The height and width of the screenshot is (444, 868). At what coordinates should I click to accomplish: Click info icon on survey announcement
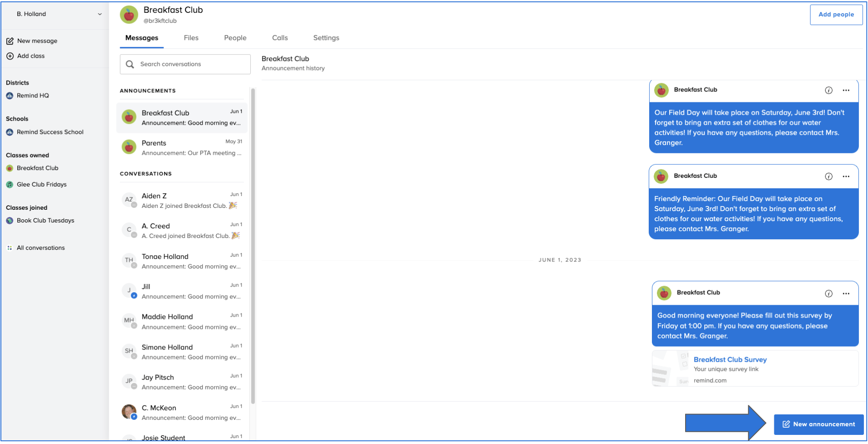coord(828,293)
